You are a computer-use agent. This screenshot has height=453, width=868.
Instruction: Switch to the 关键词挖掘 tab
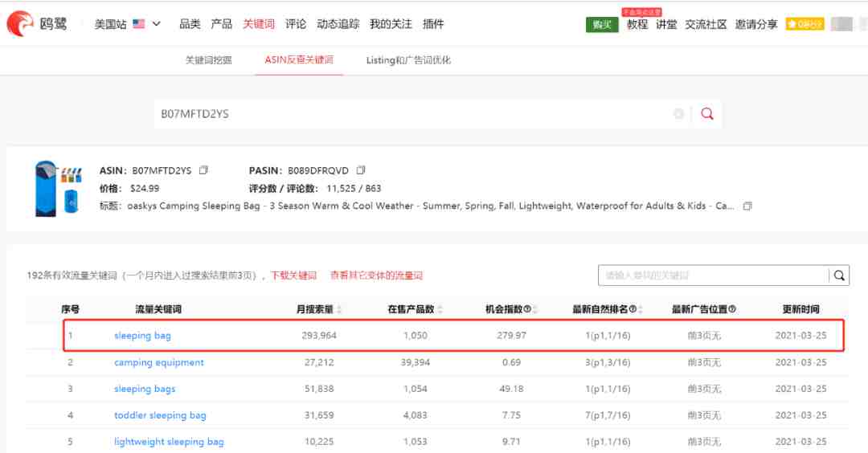click(209, 59)
